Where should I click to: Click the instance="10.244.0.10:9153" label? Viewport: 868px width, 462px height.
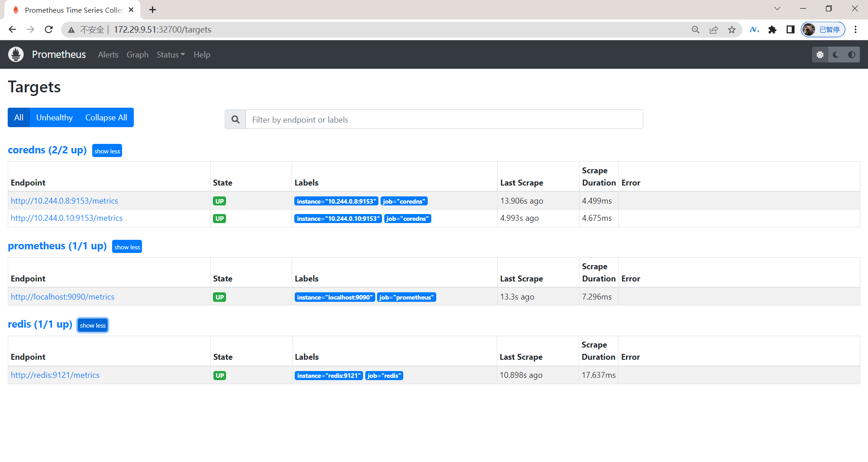click(338, 219)
